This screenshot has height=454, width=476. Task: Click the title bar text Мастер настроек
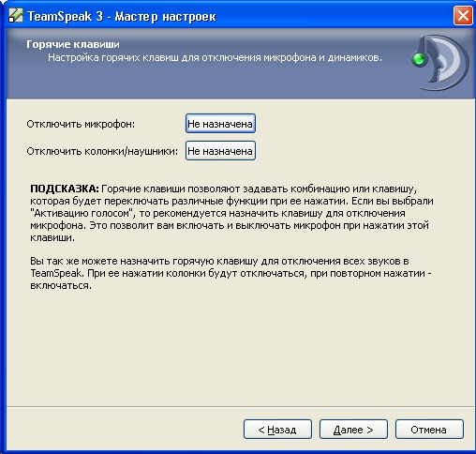pos(165,16)
